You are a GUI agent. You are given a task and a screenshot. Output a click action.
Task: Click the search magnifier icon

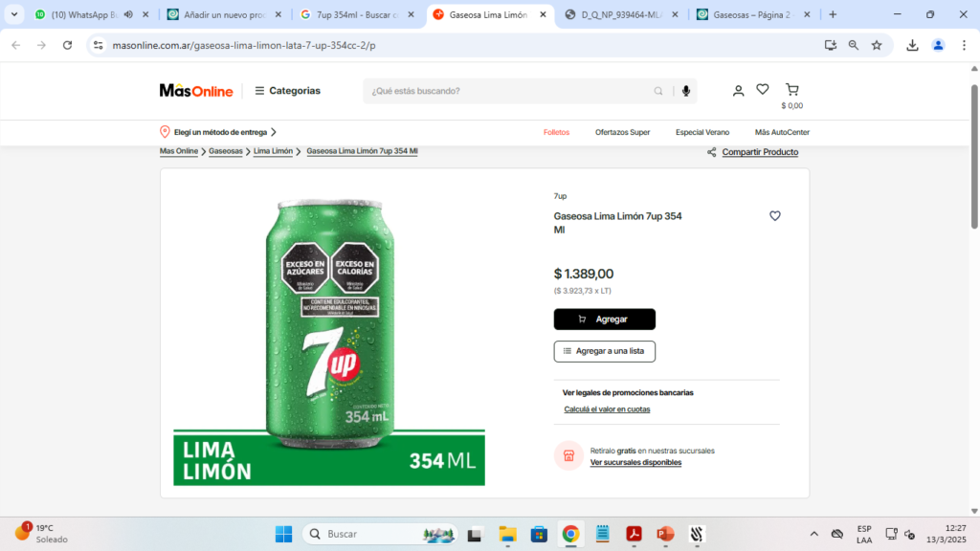(x=658, y=91)
